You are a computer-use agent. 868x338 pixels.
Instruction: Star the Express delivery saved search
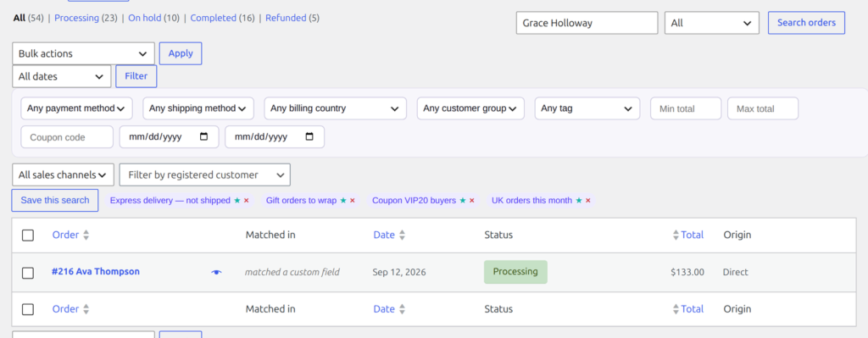click(x=237, y=200)
